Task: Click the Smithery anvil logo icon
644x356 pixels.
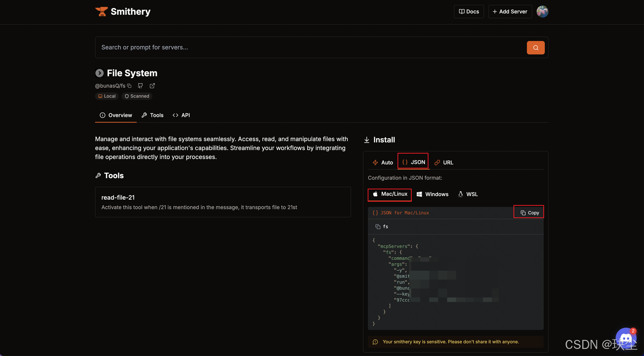Action: tap(101, 12)
